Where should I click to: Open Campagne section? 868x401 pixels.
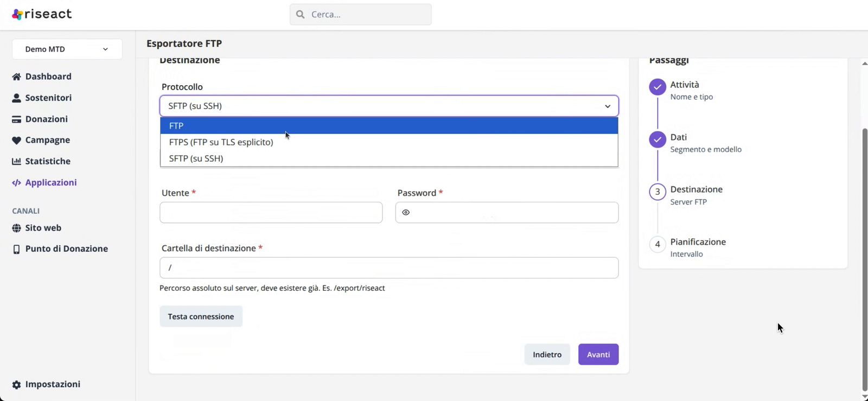[48, 140]
